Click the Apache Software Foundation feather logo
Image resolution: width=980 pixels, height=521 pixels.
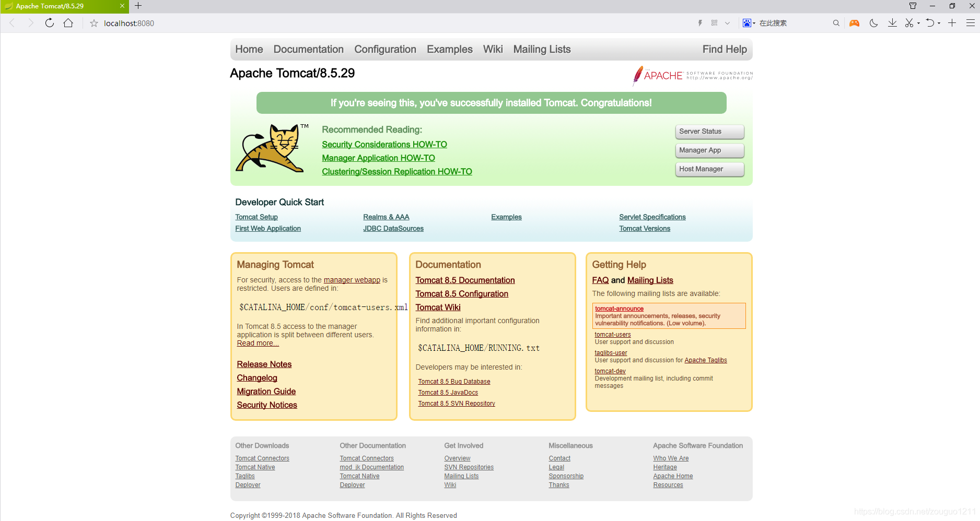pos(693,76)
